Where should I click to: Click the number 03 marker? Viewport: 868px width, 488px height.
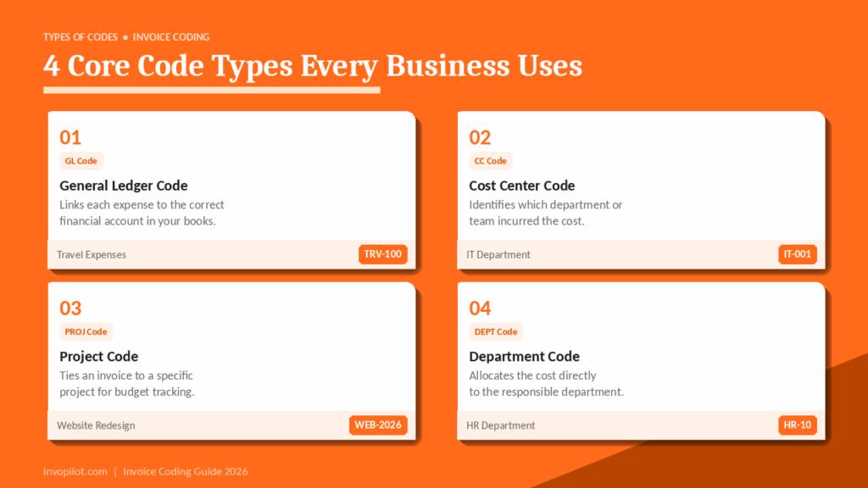pyautogui.click(x=70, y=308)
